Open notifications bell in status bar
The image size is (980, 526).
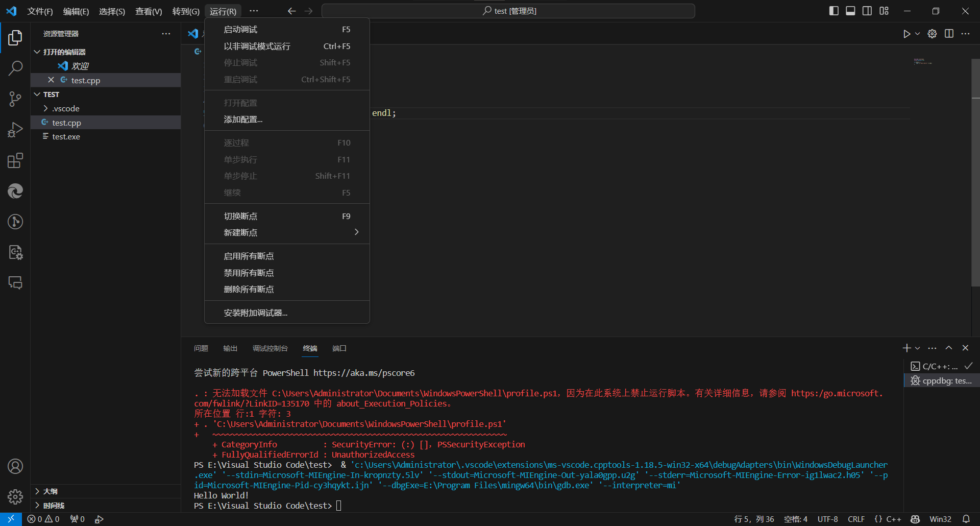pos(966,519)
